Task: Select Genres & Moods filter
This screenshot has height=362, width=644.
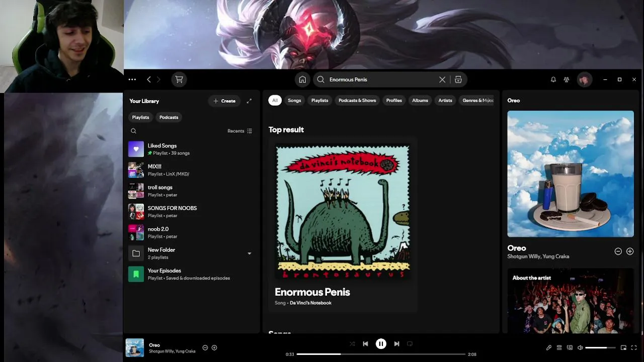Action: point(477,101)
